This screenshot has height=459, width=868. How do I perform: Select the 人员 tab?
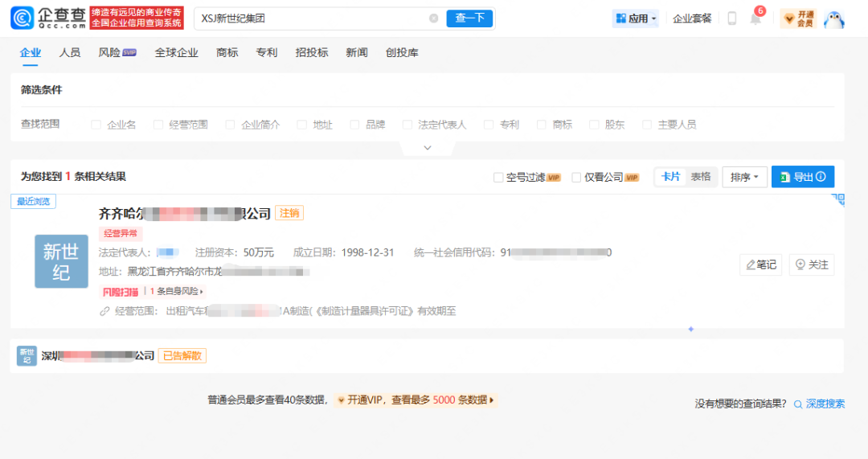(70, 52)
